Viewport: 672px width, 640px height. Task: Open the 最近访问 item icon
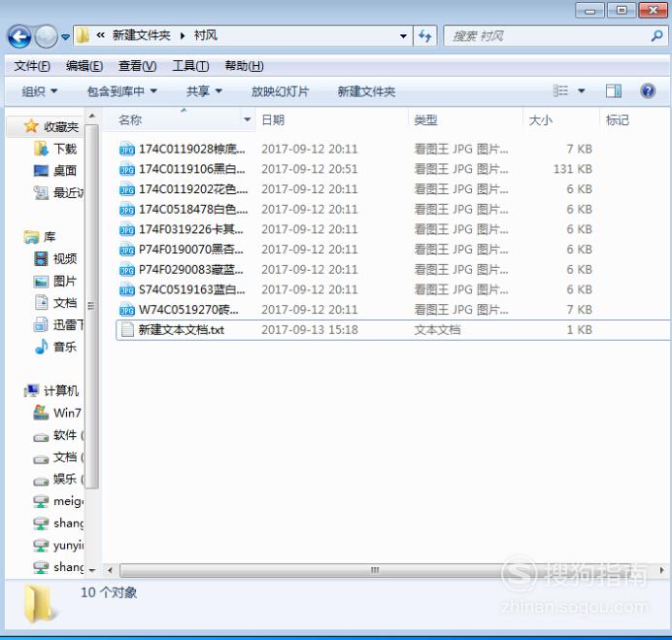(x=41, y=192)
